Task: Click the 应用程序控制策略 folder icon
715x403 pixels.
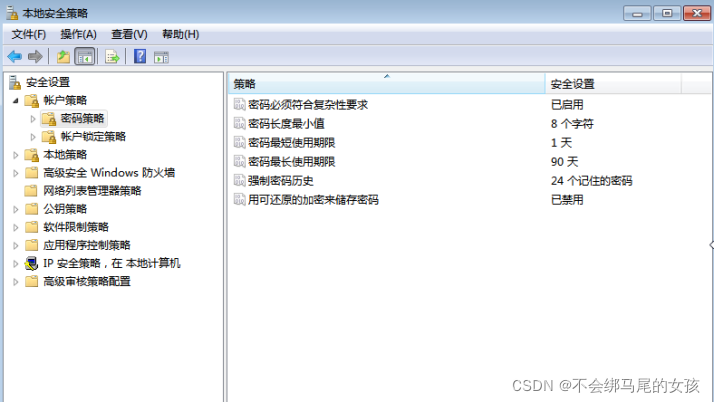Action: pyautogui.click(x=31, y=245)
